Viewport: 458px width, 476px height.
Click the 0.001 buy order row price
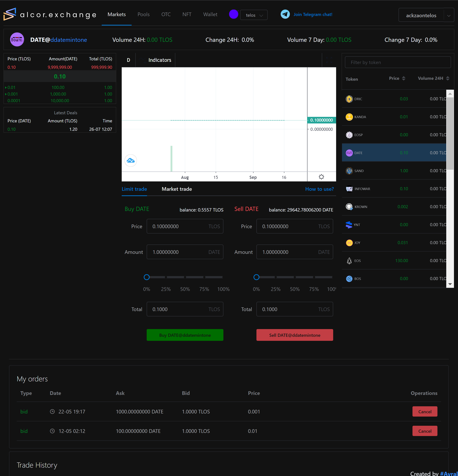[12, 94]
